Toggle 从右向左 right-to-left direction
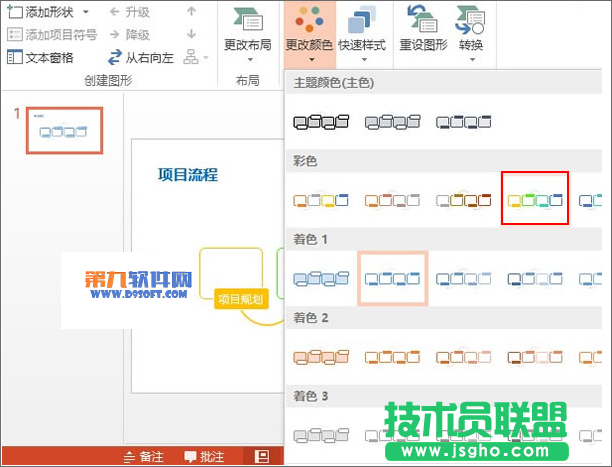 click(x=141, y=58)
